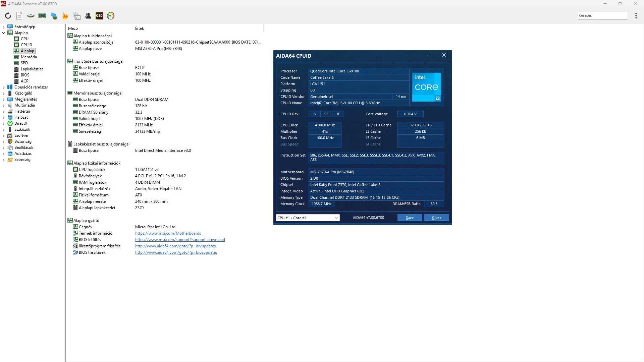
Task: Open the Report document icon
Action: pos(19,16)
